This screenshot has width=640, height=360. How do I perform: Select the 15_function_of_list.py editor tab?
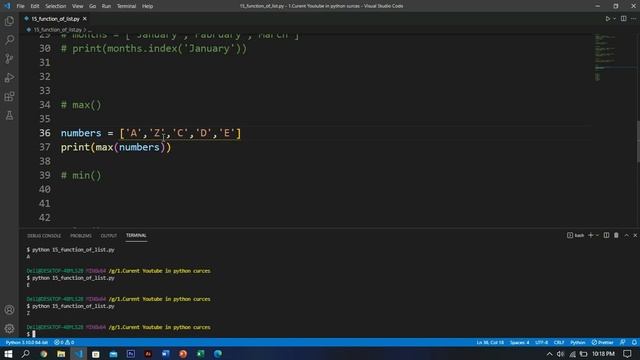[x=55, y=19]
